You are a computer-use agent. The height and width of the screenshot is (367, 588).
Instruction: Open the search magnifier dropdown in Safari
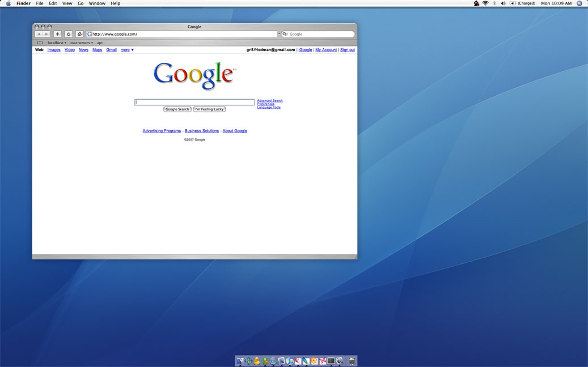click(285, 34)
